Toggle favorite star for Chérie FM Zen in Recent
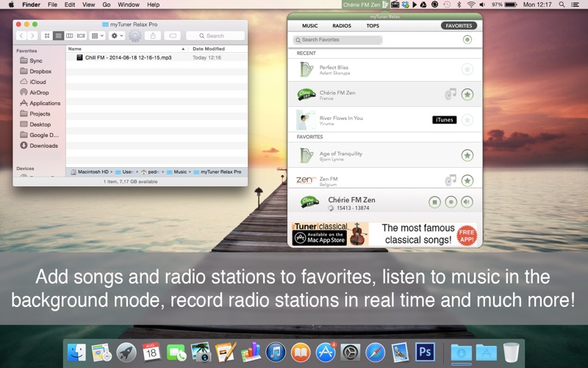Screen dimensions: 588x368 pyautogui.click(x=467, y=94)
